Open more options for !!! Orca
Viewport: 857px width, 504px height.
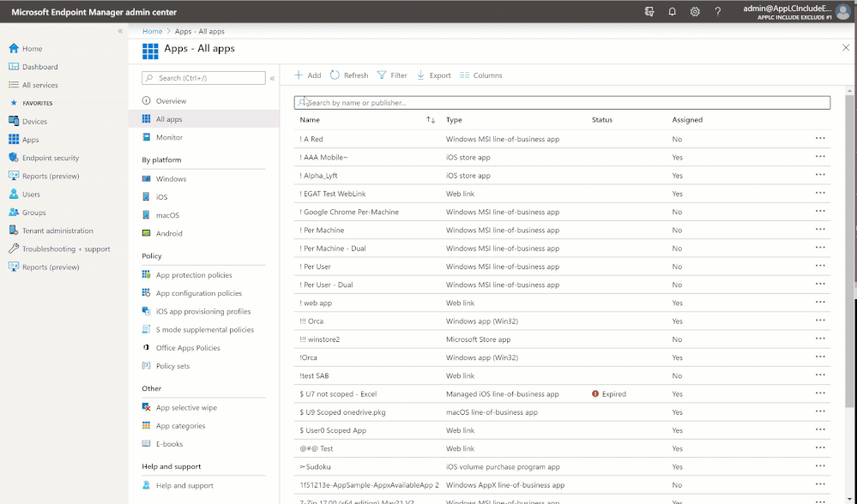pyautogui.click(x=820, y=321)
